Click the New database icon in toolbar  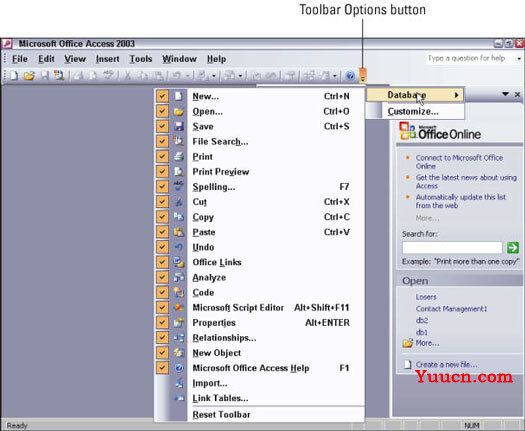point(14,76)
